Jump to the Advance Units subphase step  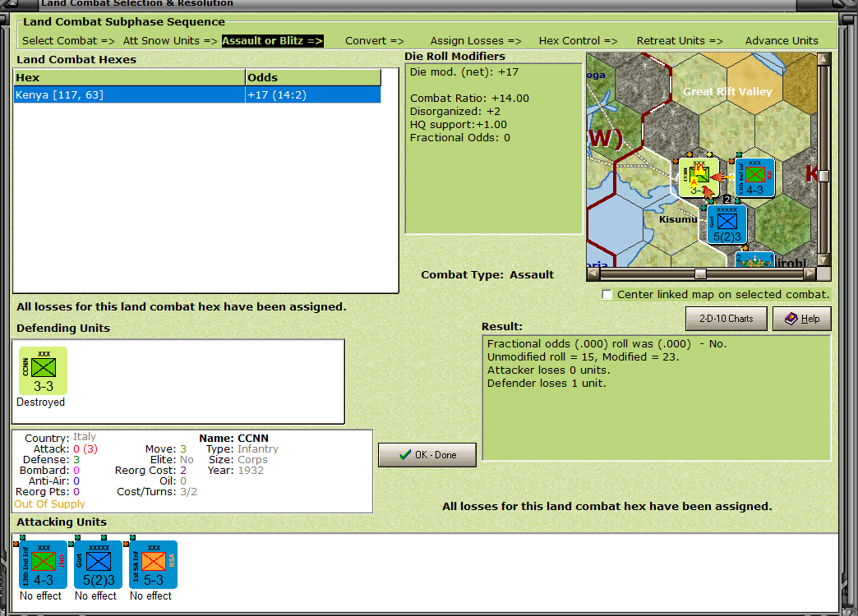[x=781, y=40]
